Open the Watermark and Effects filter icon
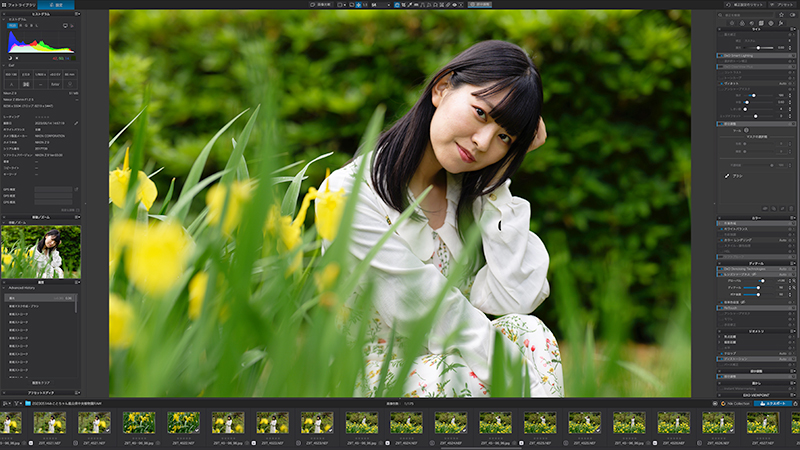This screenshot has height=450, width=800. (x=781, y=23)
